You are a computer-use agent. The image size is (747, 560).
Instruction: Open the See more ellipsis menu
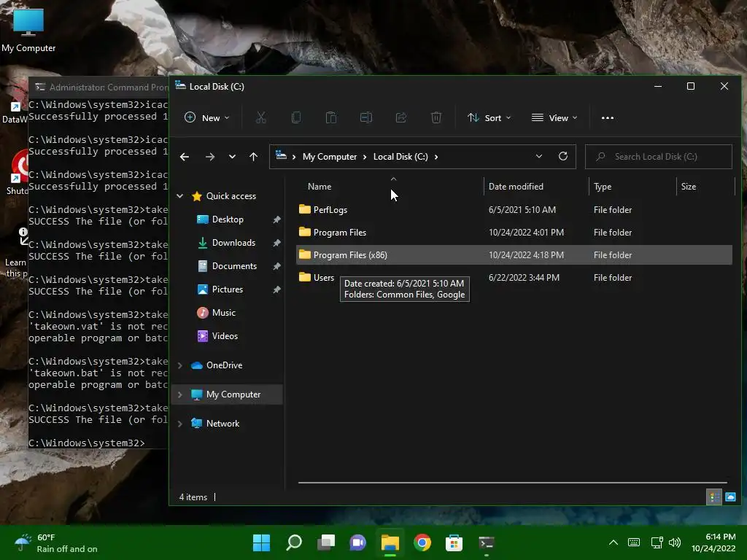coord(608,118)
